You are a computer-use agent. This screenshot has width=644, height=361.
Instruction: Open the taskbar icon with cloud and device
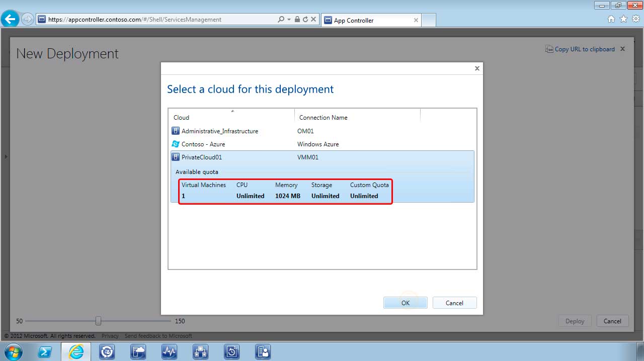click(138, 352)
